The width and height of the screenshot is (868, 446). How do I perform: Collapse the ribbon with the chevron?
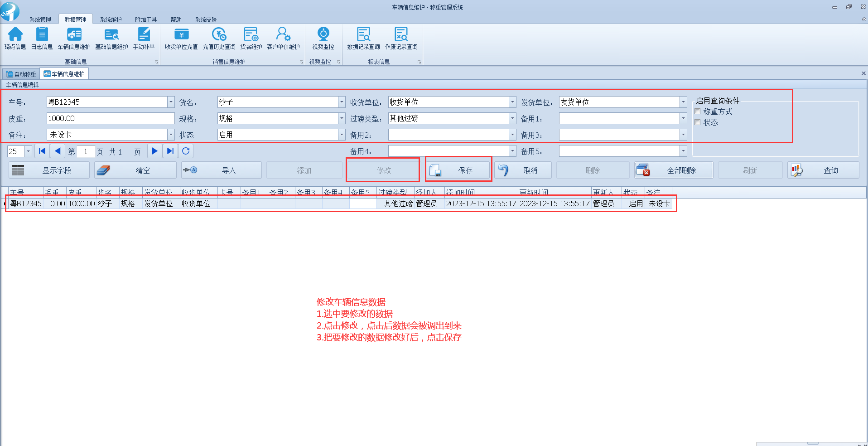(x=864, y=19)
